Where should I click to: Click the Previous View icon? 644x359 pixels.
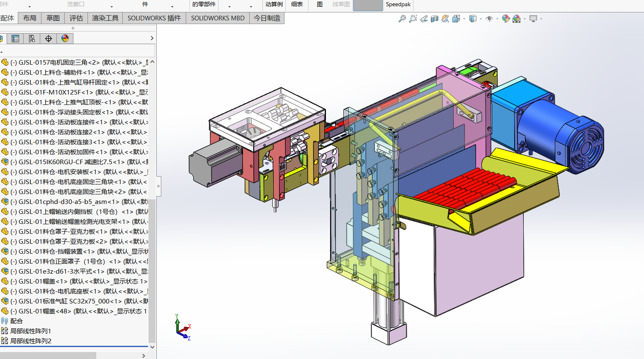click(x=424, y=19)
